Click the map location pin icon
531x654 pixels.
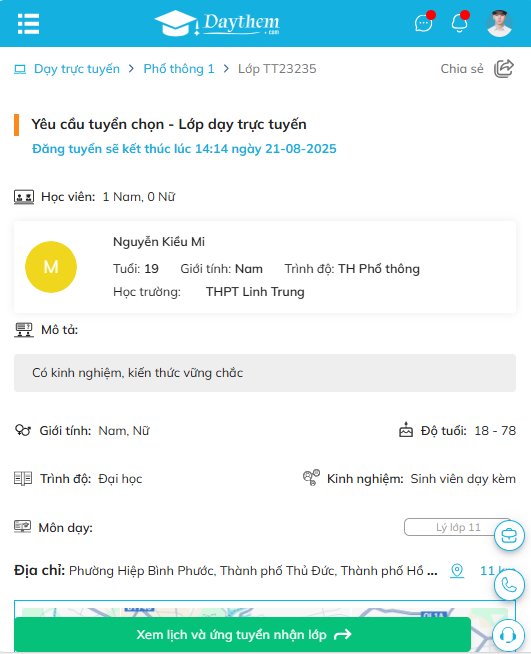[x=457, y=571]
